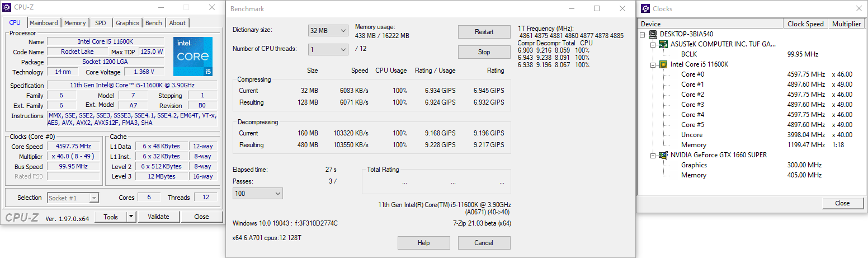Screen dimensions: 868x258
Task: Click the Intel Core i5 11600K chip icon
Action: (x=663, y=64)
